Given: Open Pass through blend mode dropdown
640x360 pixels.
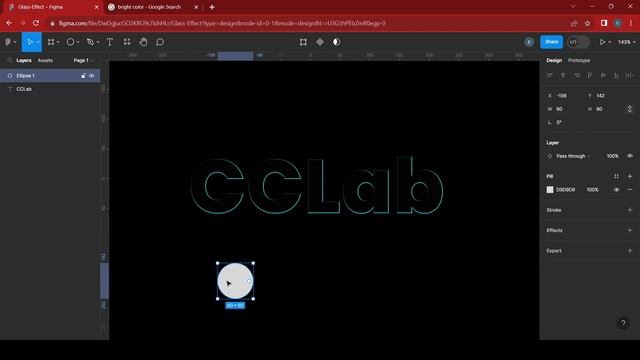Looking at the screenshot, I should (x=573, y=156).
